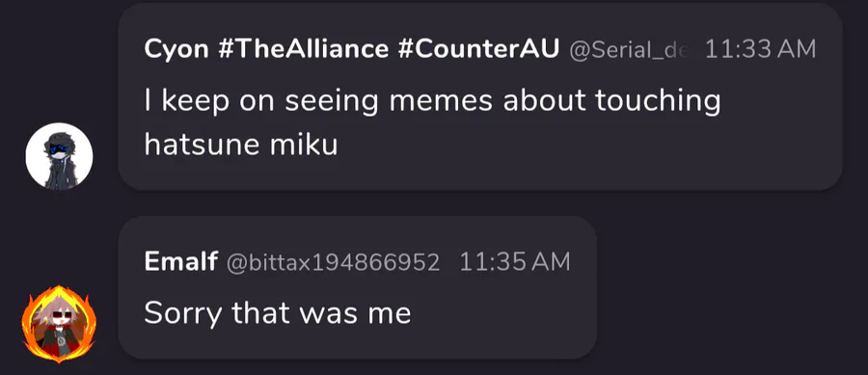Select the #TheAlliance hashtag in username
This screenshot has width=868, height=375.
[304, 50]
